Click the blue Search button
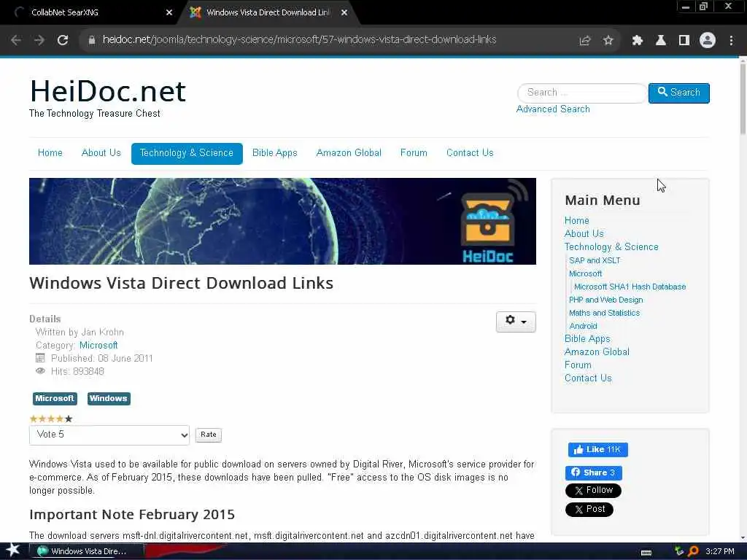Image resolution: width=747 pixels, height=560 pixels. (679, 93)
